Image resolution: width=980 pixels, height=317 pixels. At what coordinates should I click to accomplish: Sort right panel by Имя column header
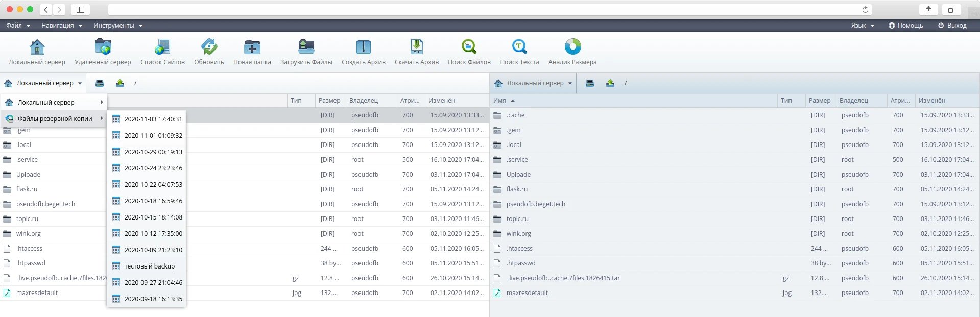500,101
